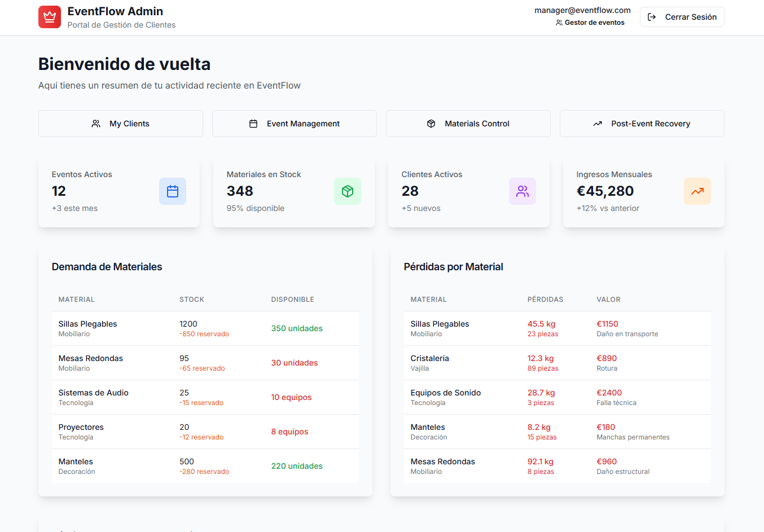764x532 pixels.
Task: Click the 95% disponible stock indicator
Action: tap(256, 208)
